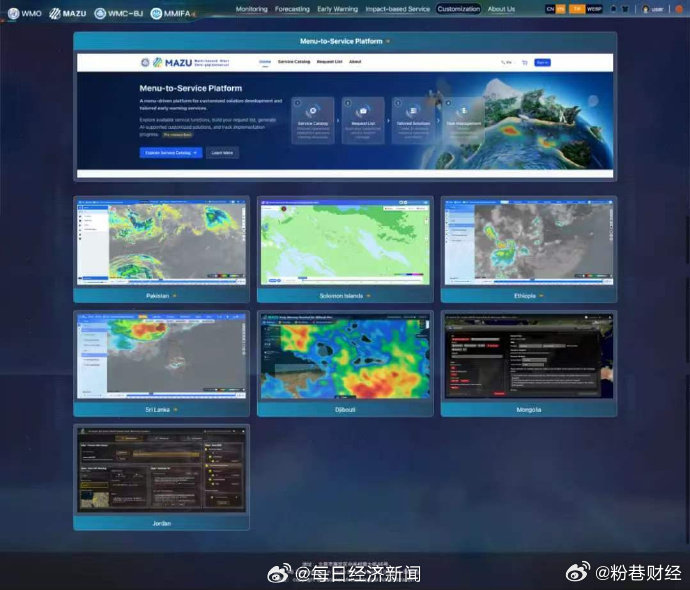This screenshot has height=590, width=690.
Task: Open the Explore Service Catalog dropdown button
Action: (x=171, y=153)
